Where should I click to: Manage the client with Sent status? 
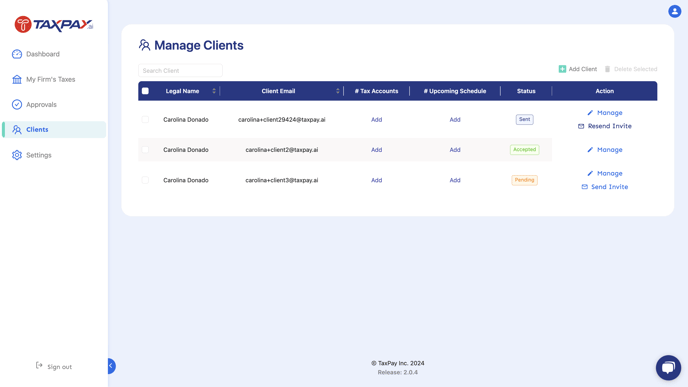pyautogui.click(x=605, y=113)
